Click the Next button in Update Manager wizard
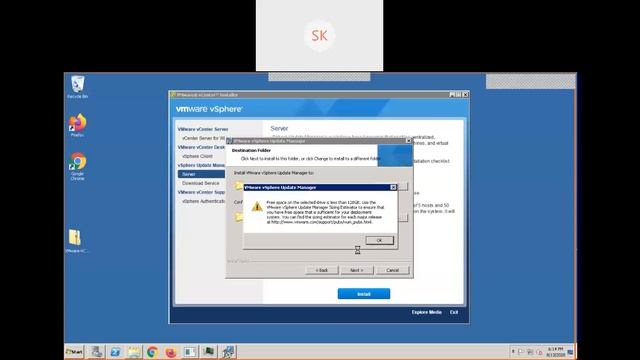Viewport: 640px width, 360px height. pos(356,270)
